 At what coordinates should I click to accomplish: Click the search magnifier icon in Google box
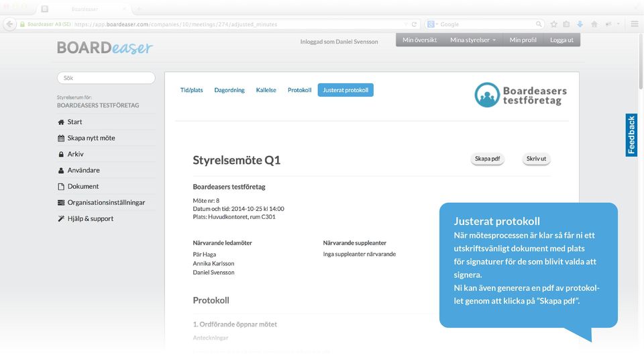[x=539, y=24]
